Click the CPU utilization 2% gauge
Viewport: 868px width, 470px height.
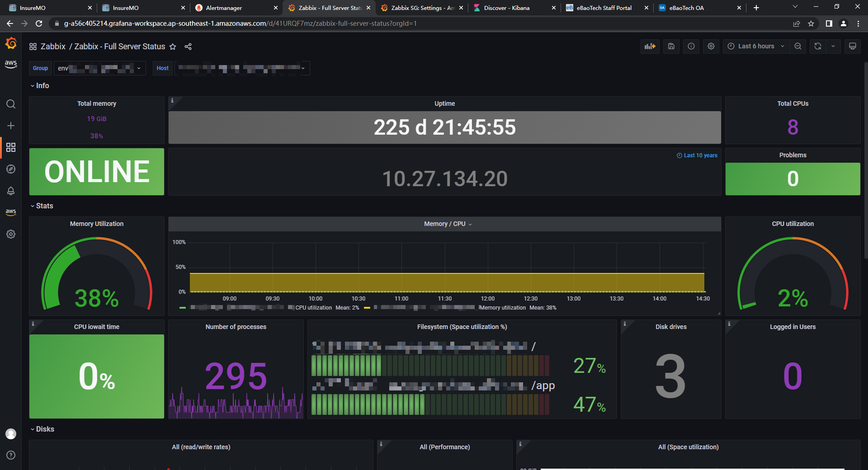click(x=793, y=273)
